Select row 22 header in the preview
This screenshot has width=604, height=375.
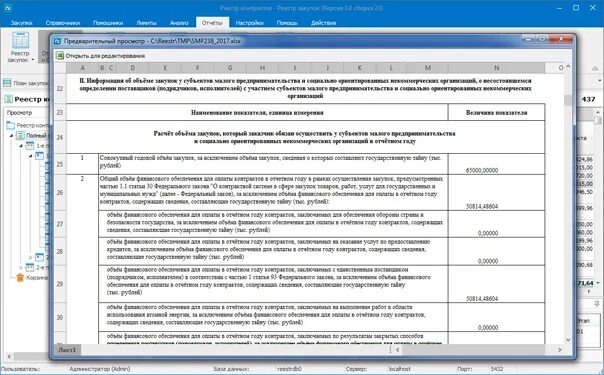[x=60, y=88]
